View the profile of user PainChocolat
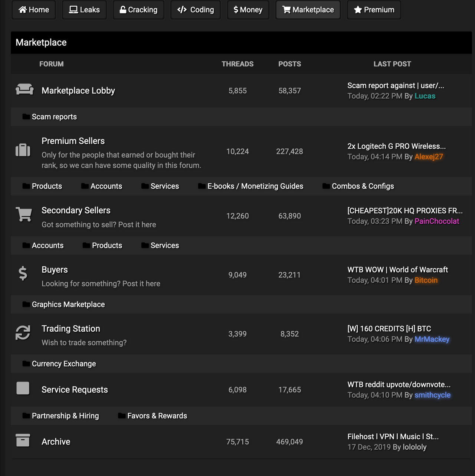 tap(437, 221)
